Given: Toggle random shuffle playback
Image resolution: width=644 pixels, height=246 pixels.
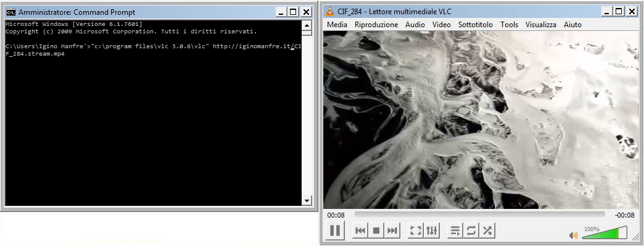Looking at the screenshot, I should coord(487,231).
